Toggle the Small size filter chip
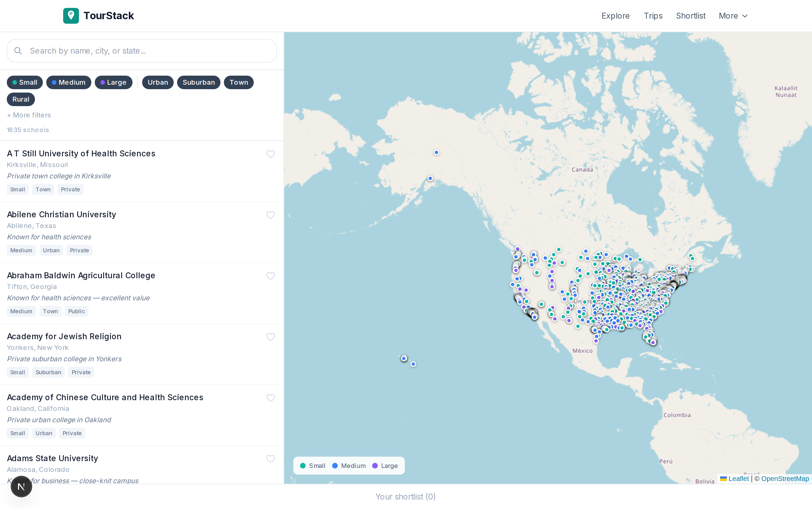 click(x=25, y=82)
